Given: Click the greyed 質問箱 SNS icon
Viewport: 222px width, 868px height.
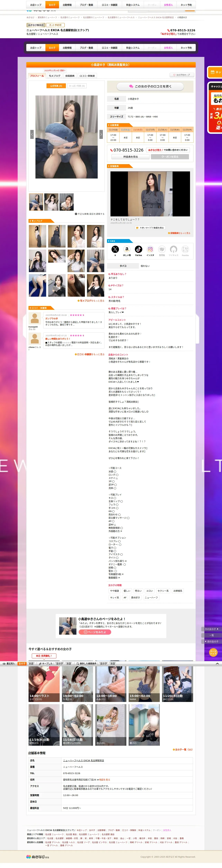Looking at the screenshot, I should tap(162, 249).
